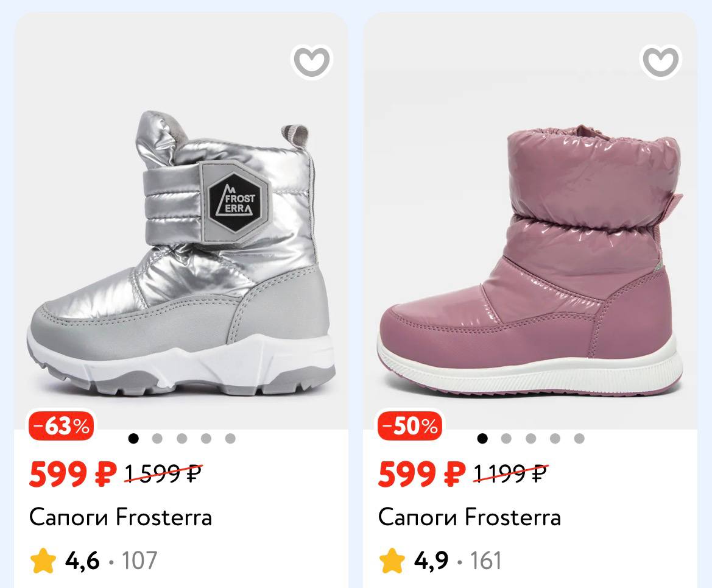Show last photo of silver boots

click(x=230, y=438)
